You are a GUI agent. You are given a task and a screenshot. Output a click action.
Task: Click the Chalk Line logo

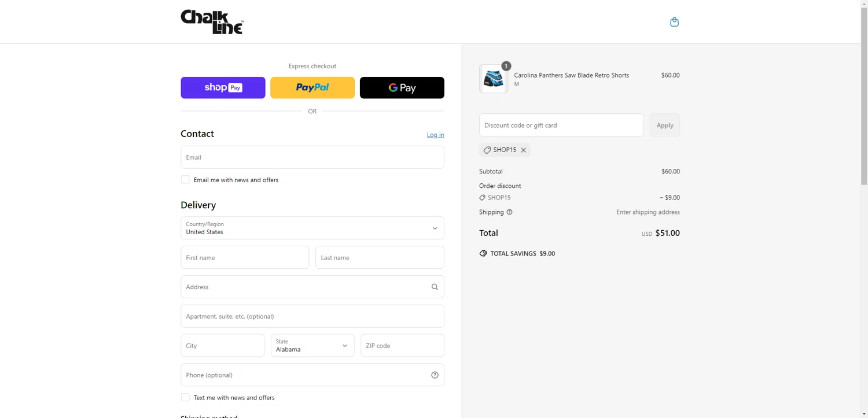(212, 22)
